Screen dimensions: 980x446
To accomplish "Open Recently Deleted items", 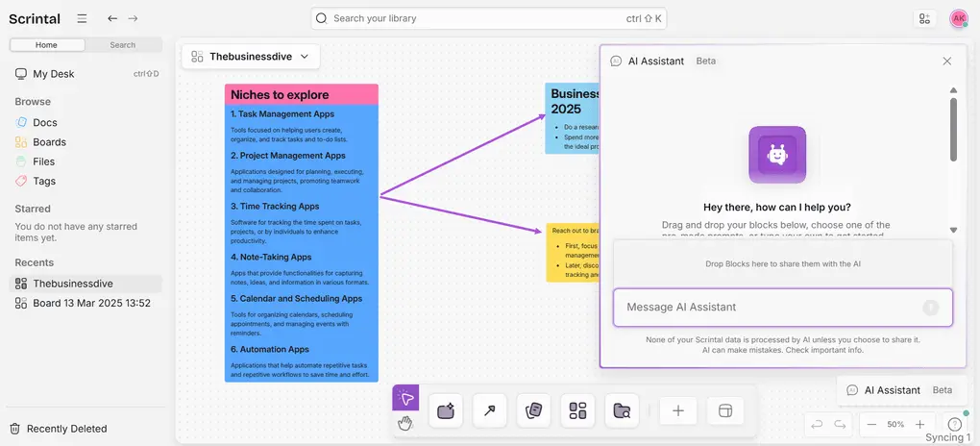I will point(66,429).
